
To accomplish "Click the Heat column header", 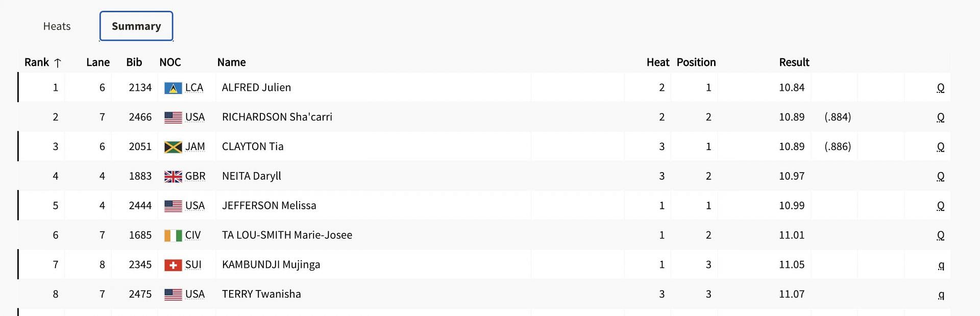I will (657, 62).
